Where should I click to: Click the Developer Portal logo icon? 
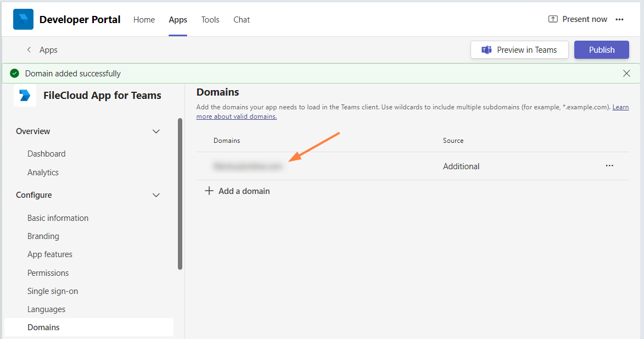[23, 19]
